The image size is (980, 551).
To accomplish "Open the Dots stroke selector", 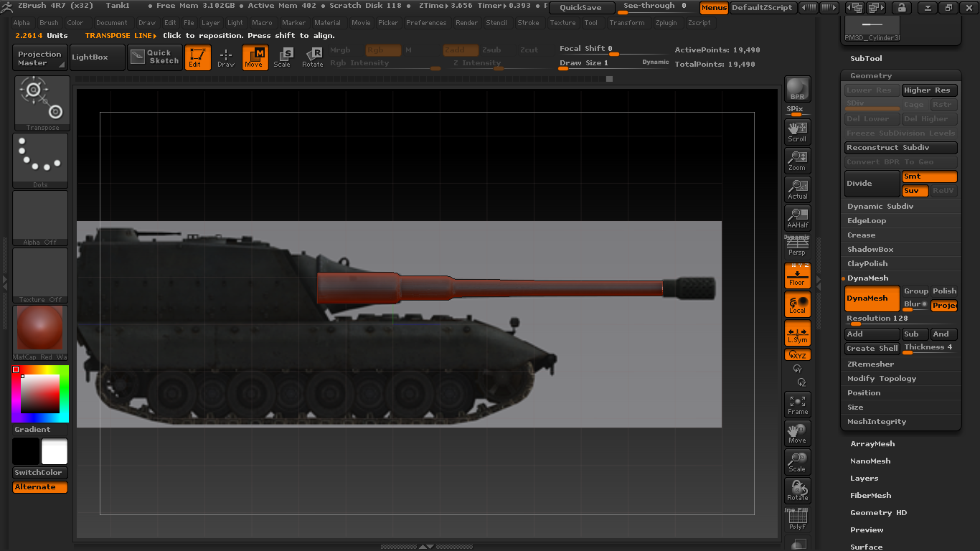I will pos(41,161).
